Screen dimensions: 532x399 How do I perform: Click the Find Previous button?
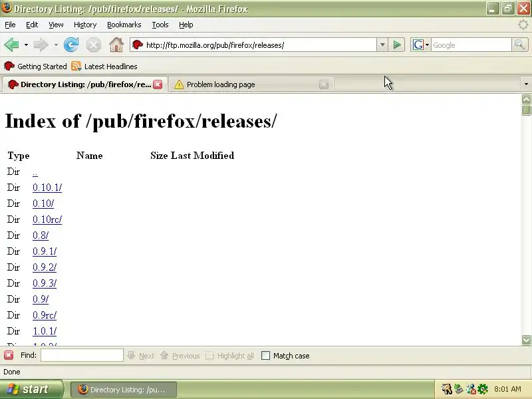(180, 356)
